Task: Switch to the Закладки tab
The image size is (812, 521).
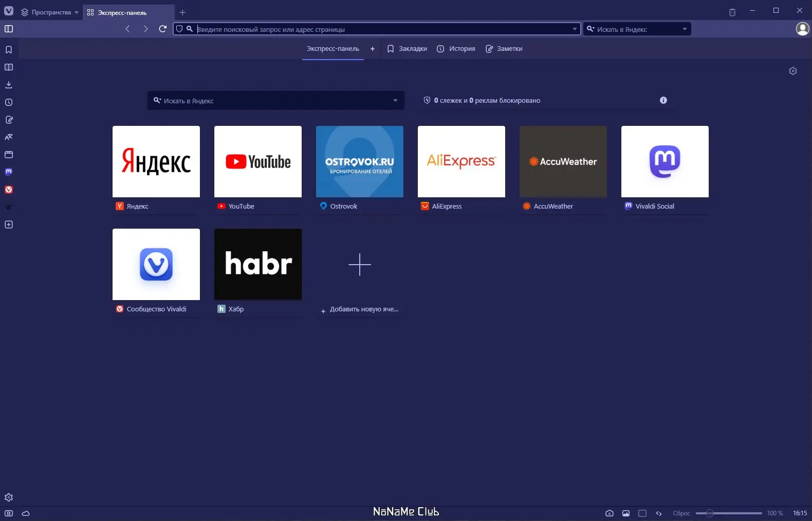Action: point(407,49)
